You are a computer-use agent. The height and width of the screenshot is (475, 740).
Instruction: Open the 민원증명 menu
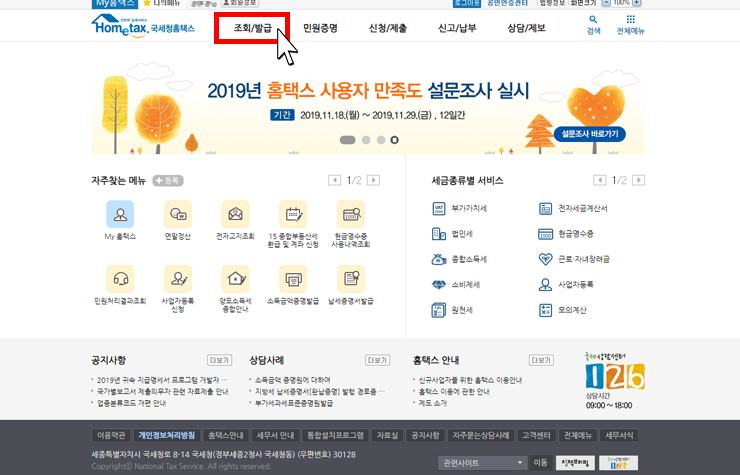pyautogui.click(x=320, y=28)
